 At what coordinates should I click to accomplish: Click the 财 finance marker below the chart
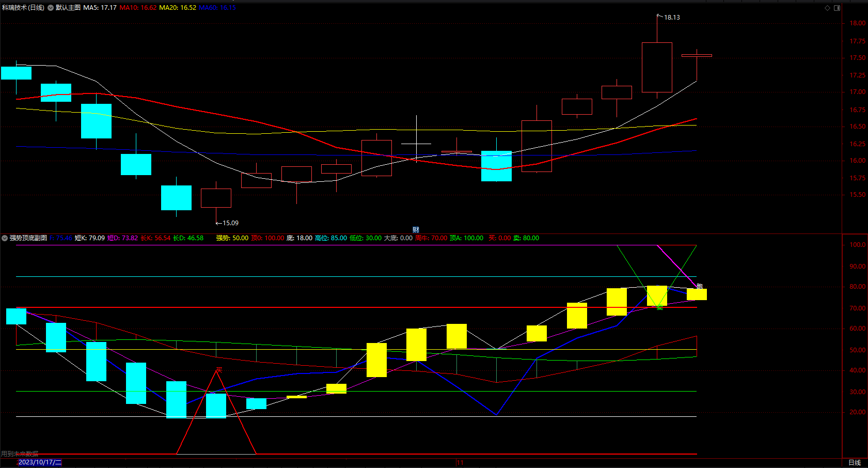[x=416, y=229]
